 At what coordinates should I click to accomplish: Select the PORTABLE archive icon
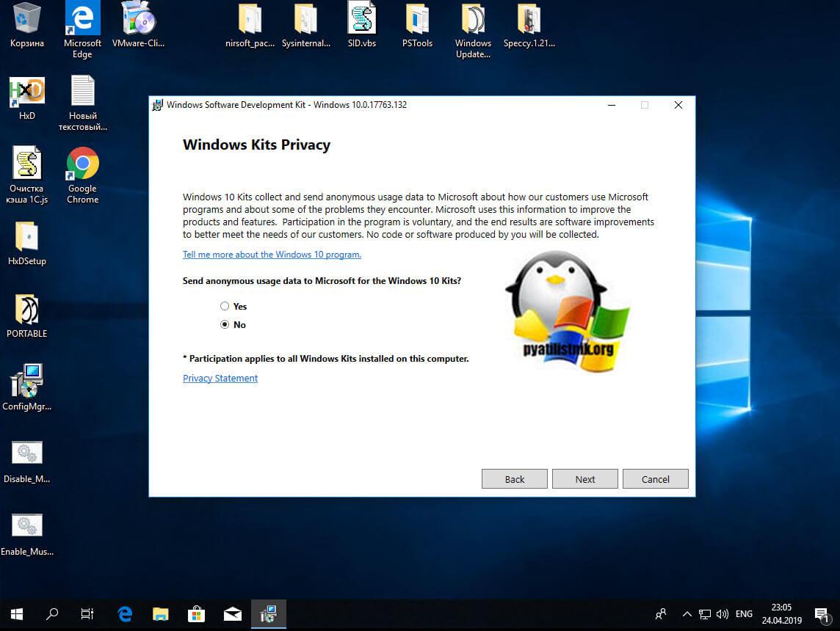pos(26,315)
